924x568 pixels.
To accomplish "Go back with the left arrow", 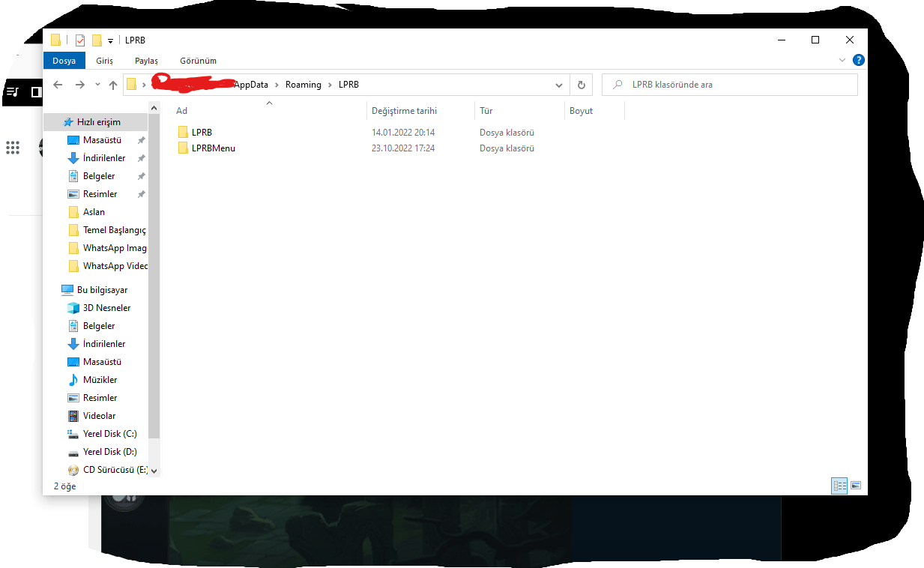I will click(58, 85).
